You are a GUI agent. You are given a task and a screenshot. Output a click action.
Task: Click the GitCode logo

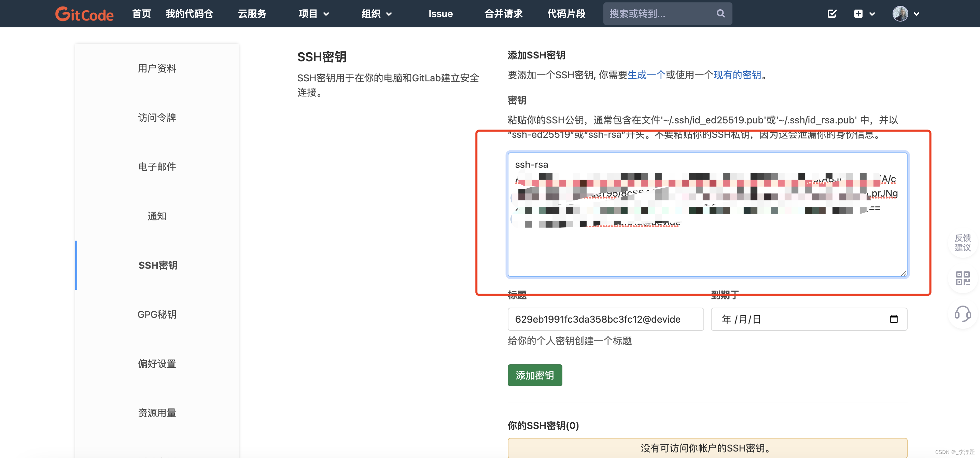[x=84, y=14]
